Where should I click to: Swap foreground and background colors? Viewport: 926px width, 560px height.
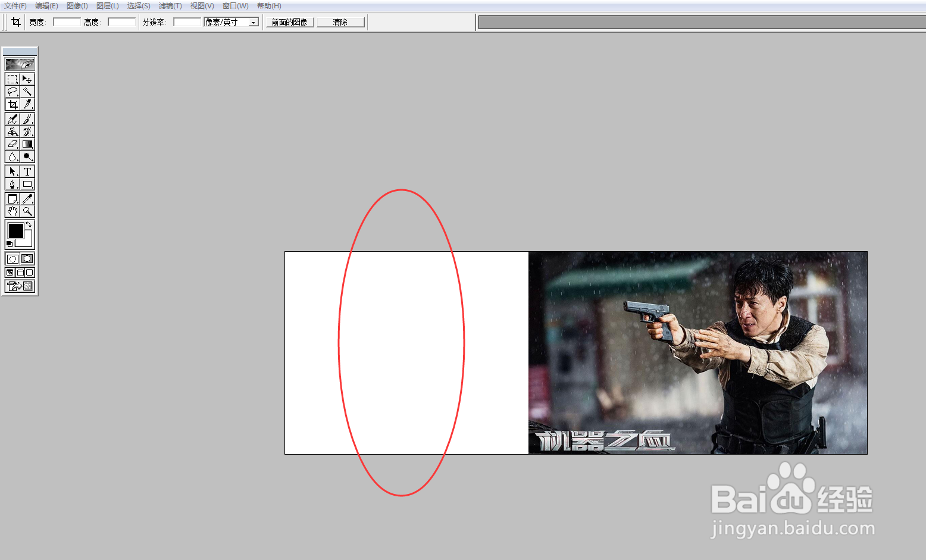[x=29, y=224]
